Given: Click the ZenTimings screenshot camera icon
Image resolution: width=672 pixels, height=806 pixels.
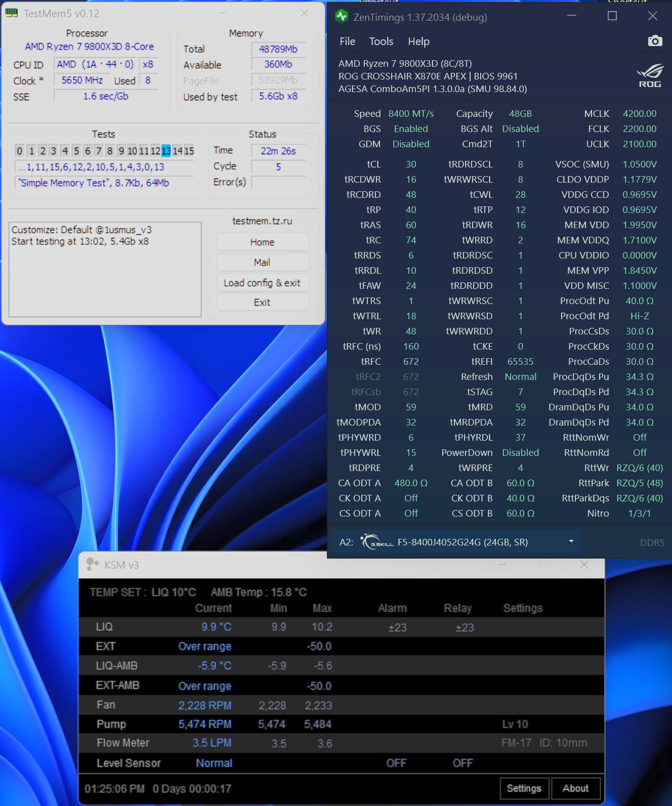Looking at the screenshot, I should pyautogui.click(x=655, y=41).
